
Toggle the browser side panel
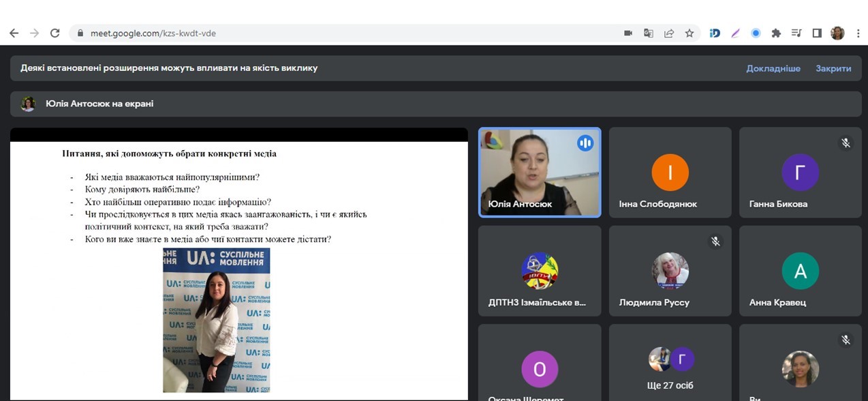(x=817, y=33)
